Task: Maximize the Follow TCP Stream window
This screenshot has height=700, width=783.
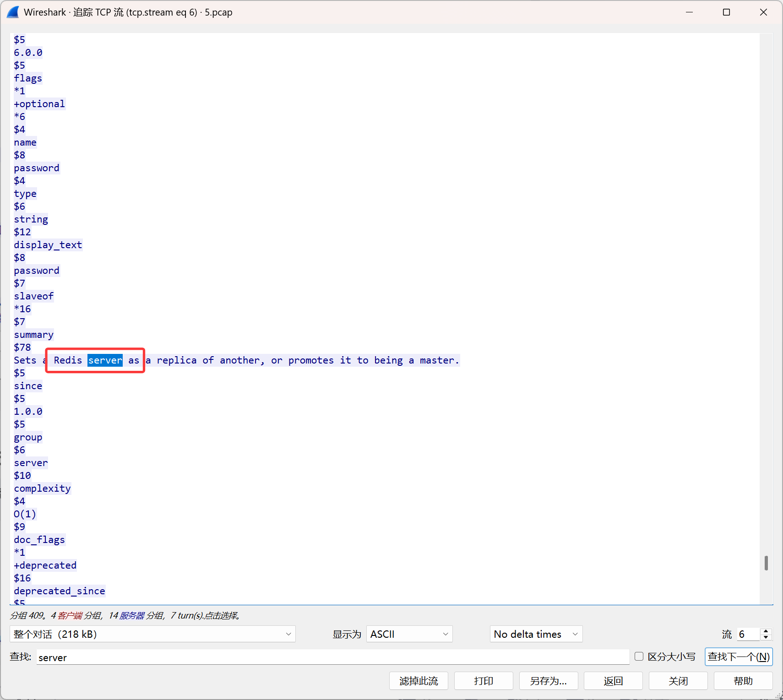Action: click(x=726, y=12)
